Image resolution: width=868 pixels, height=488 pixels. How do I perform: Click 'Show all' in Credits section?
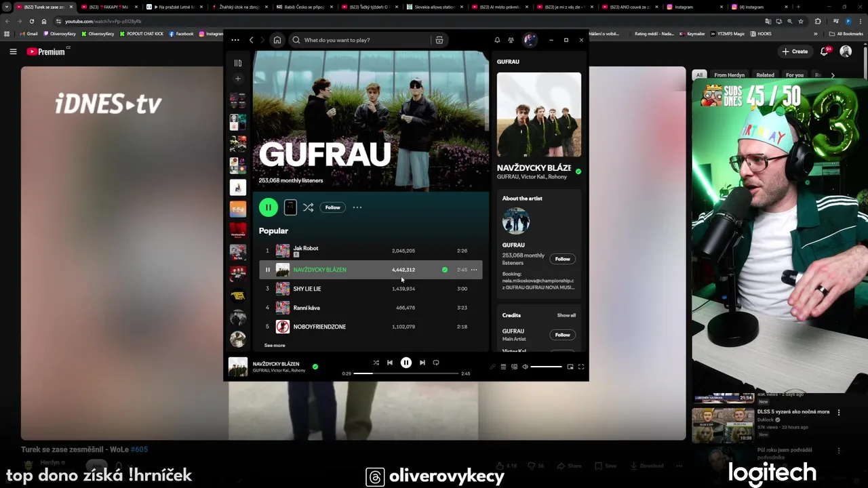(566, 315)
